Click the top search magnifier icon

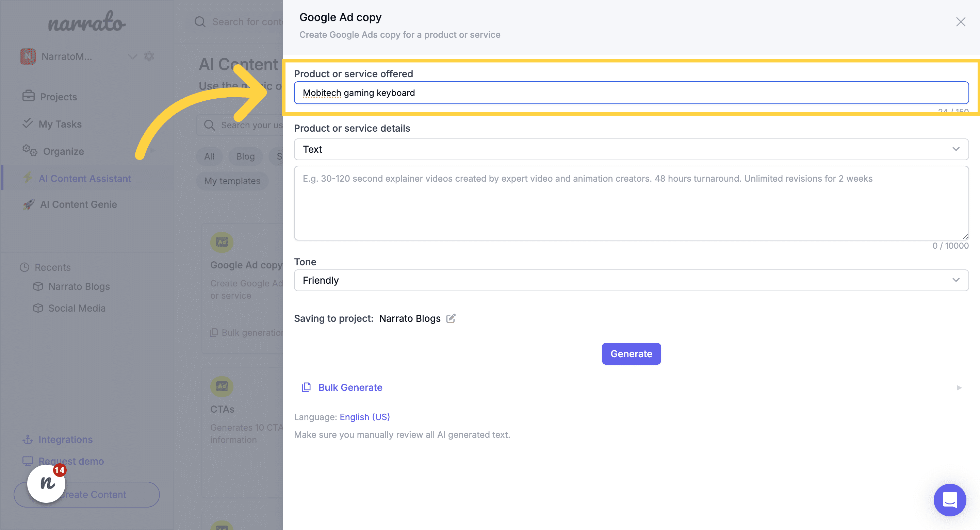(200, 22)
